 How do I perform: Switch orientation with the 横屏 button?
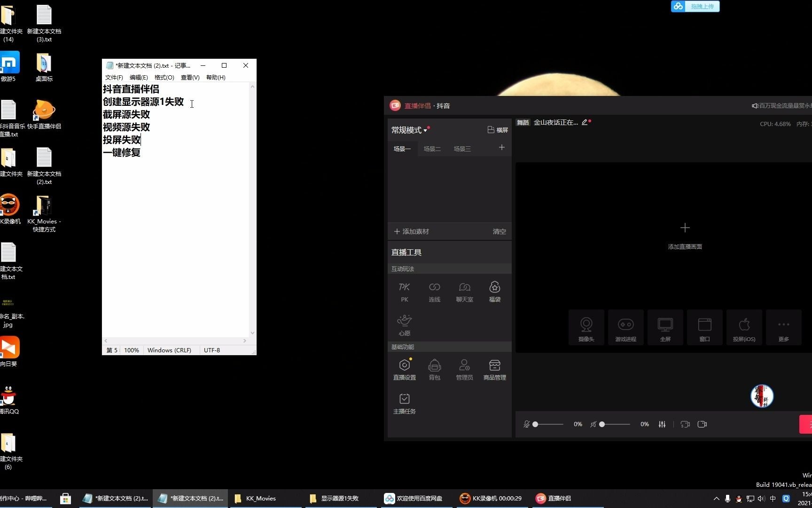point(498,130)
